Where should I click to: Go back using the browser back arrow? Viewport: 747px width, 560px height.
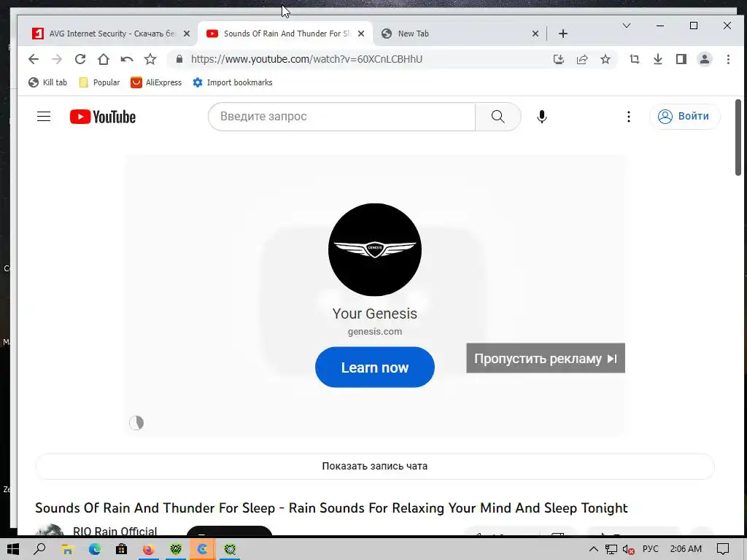click(x=34, y=59)
